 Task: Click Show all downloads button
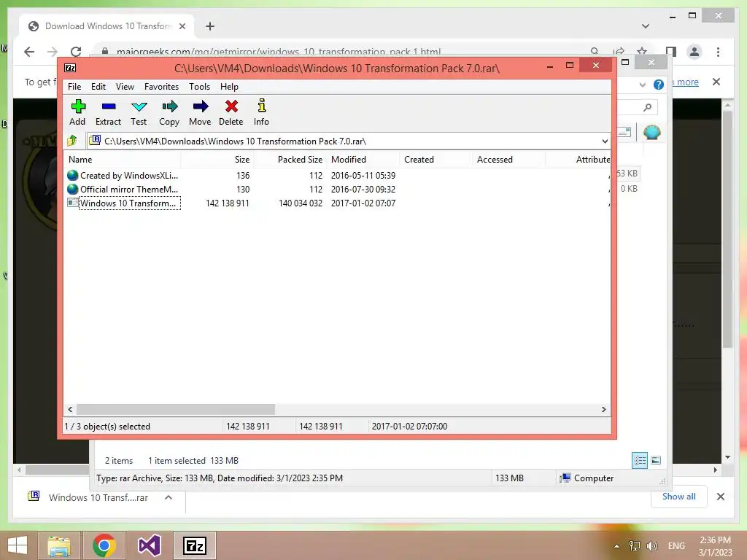coord(679,497)
